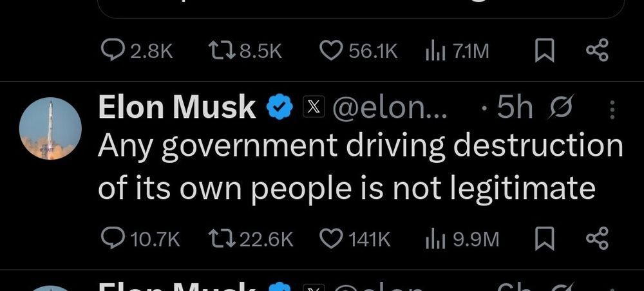View analytics showing 9.9M views
Image resolution: width=644 pixels, height=291 pixels.
(462, 239)
